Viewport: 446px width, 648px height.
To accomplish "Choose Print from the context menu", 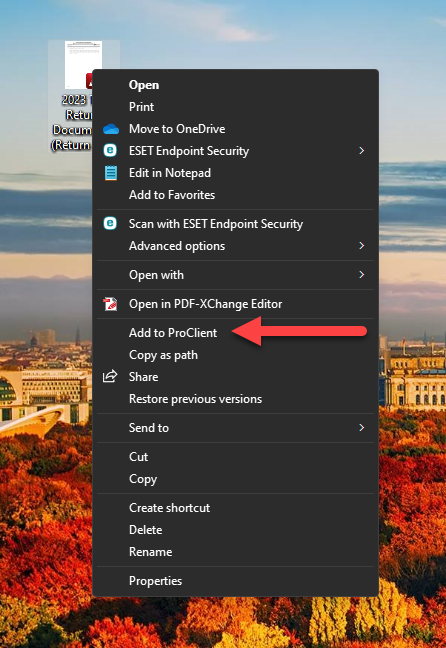I will tap(235, 107).
